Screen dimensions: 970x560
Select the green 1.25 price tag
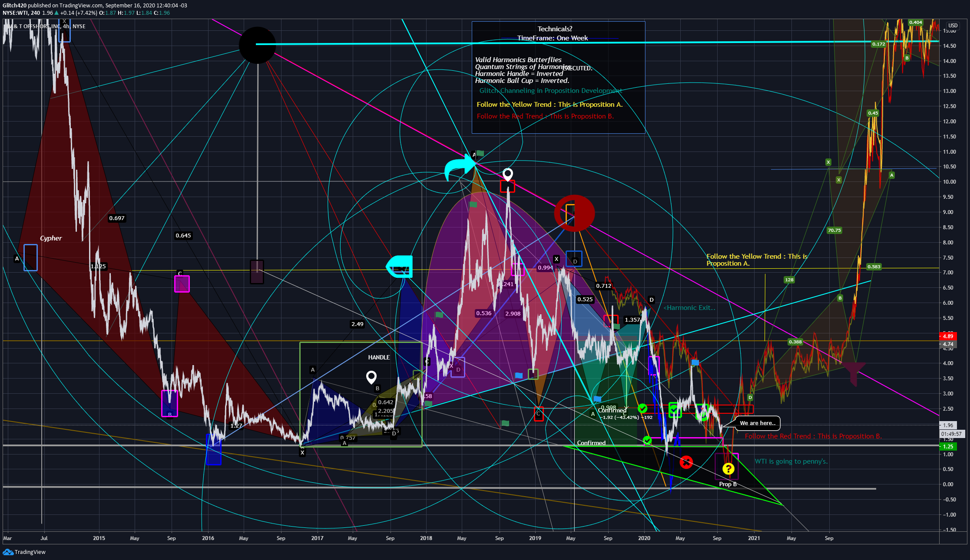[x=947, y=446]
